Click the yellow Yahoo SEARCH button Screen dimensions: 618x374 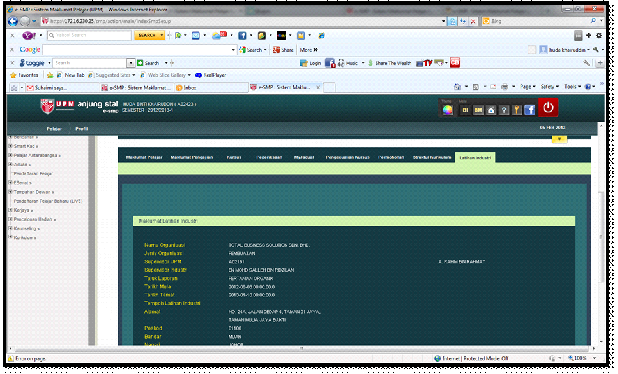(x=149, y=35)
